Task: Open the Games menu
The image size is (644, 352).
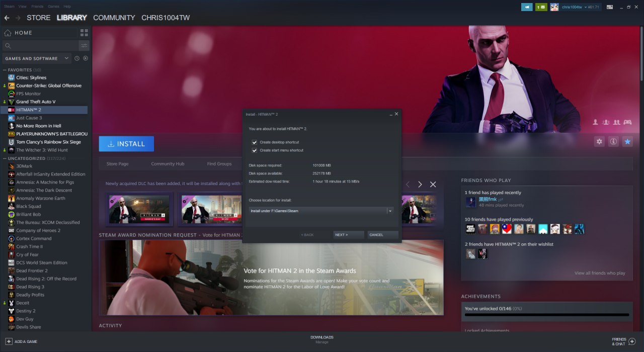Action: (53, 7)
